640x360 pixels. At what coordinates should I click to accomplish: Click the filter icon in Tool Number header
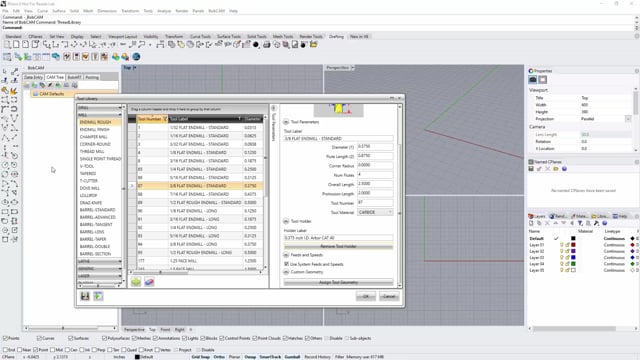(x=165, y=119)
